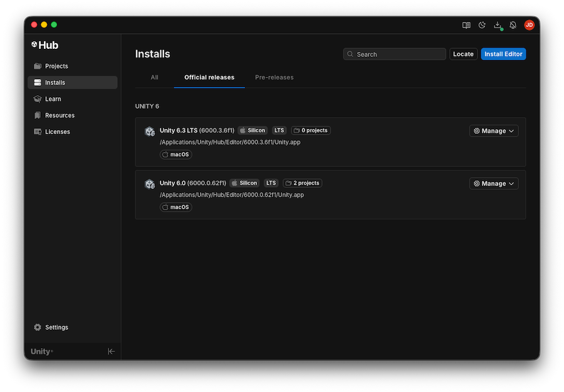Unmute notifications via the bell icon

(513, 24)
